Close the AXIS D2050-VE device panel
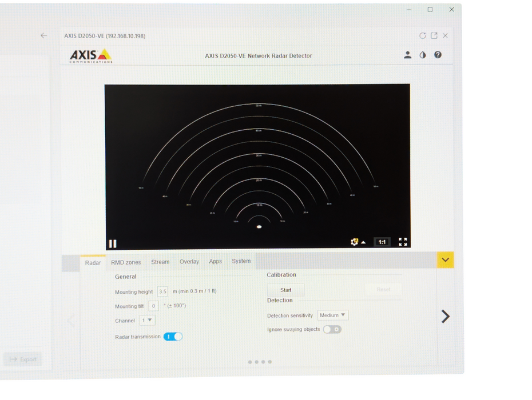The image size is (532, 400). (x=445, y=35)
